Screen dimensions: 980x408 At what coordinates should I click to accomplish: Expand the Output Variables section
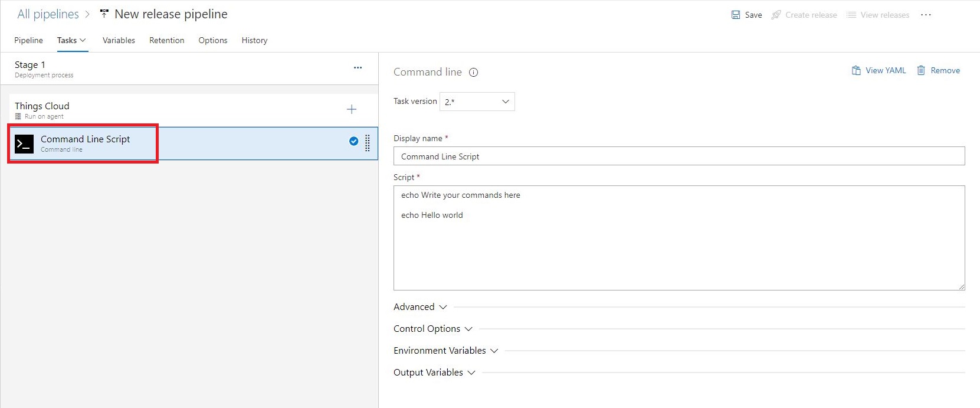[434, 373]
